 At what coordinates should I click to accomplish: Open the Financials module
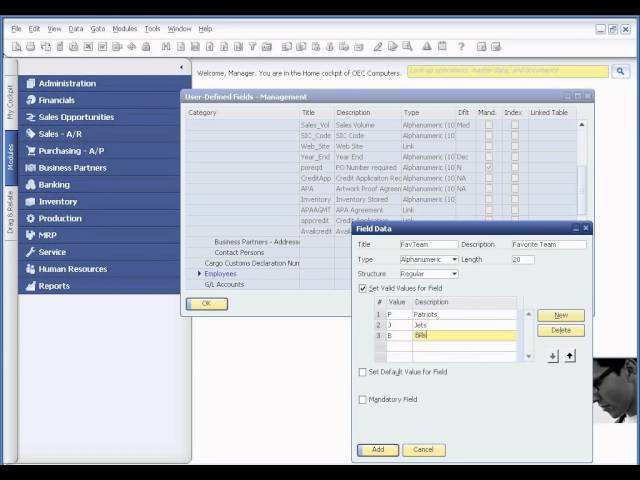(100, 100)
